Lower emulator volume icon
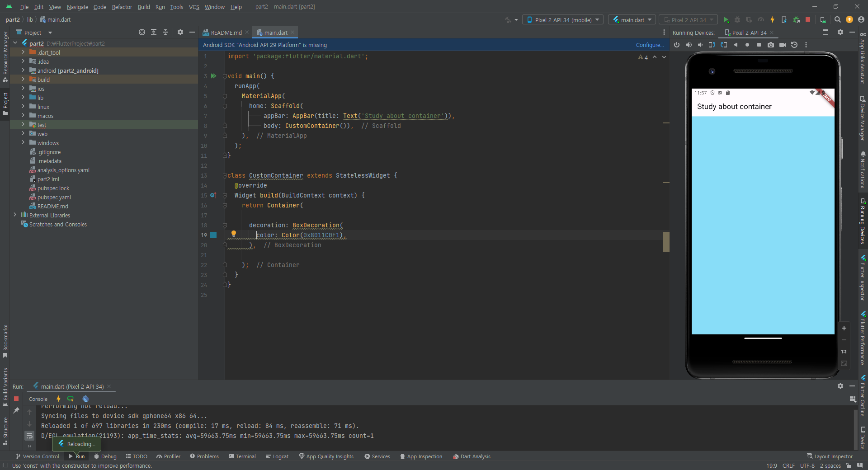The image size is (868, 470). pyautogui.click(x=700, y=45)
